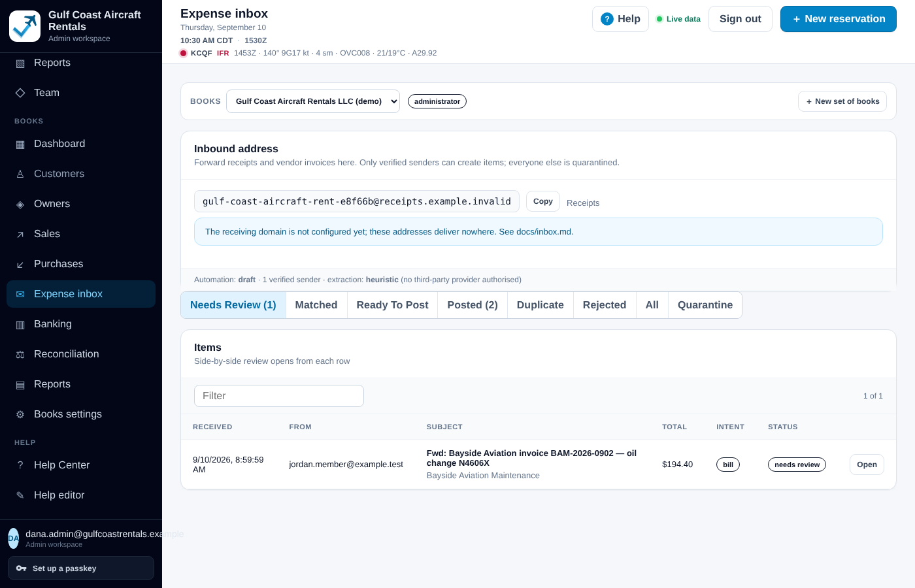915x588 pixels.
Task: Show the Duplicate tab
Action: pos(541,305)
